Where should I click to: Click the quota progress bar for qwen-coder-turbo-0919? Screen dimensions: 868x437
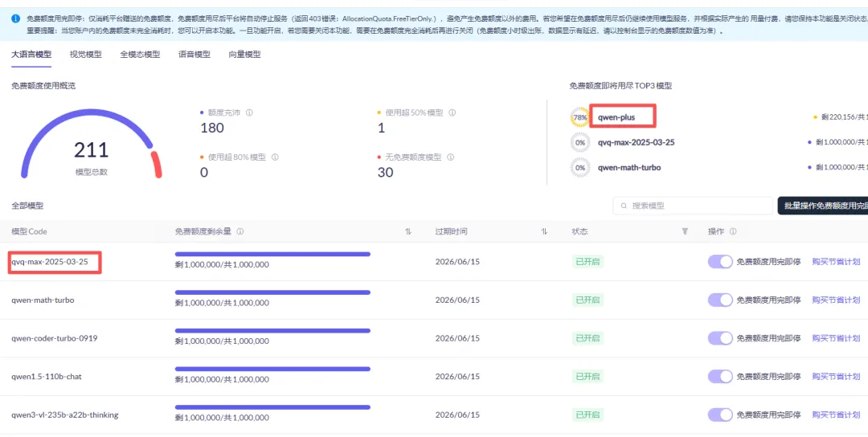point(272,330)
